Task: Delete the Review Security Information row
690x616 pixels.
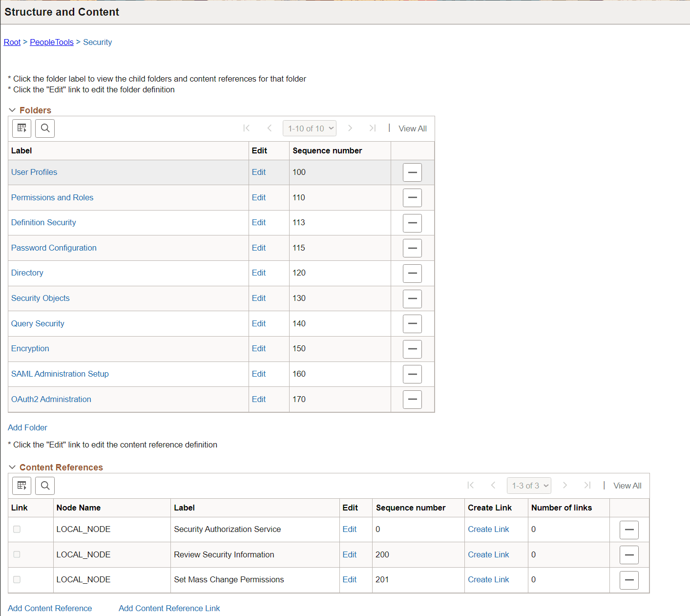Action: pyautogui.click(x=629, y=555)
